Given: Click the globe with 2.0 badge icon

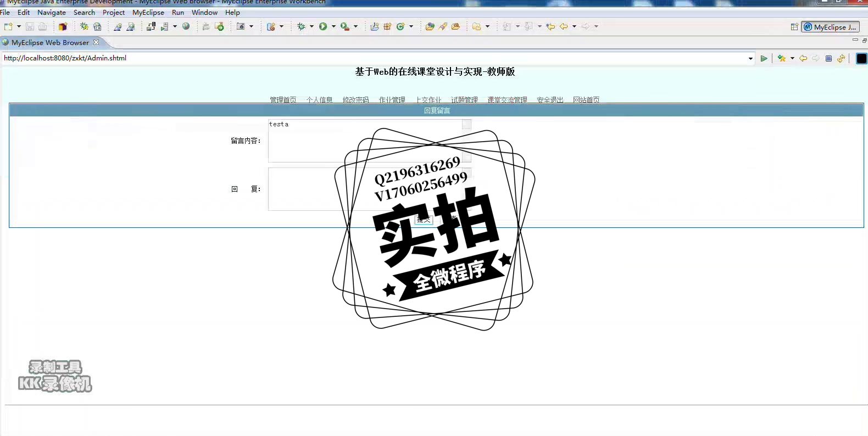Looking at the screenshot, I should click(x=97, y=26).
